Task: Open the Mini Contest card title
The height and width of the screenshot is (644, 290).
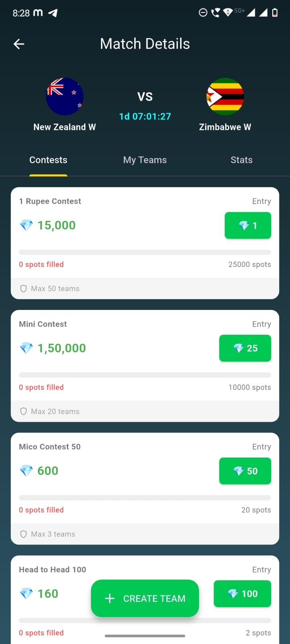Action: [x=43, y=324]
